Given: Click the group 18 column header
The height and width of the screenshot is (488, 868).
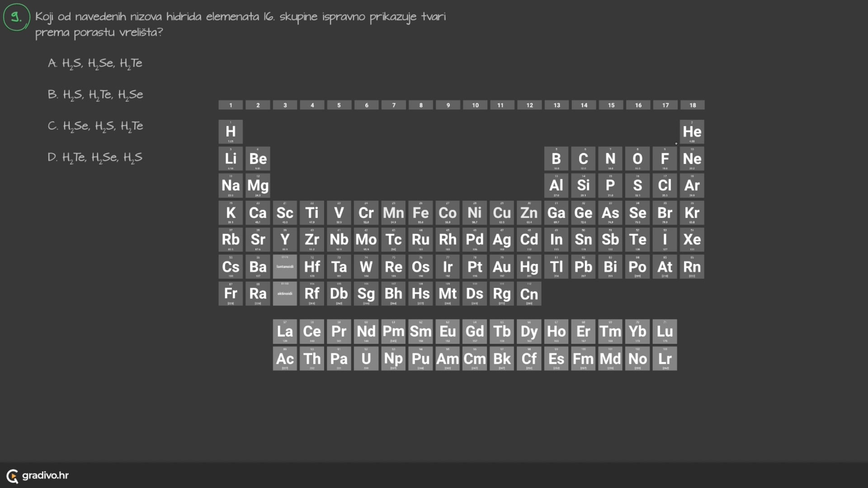Looking at the screenshot, I should pos(692,105).
